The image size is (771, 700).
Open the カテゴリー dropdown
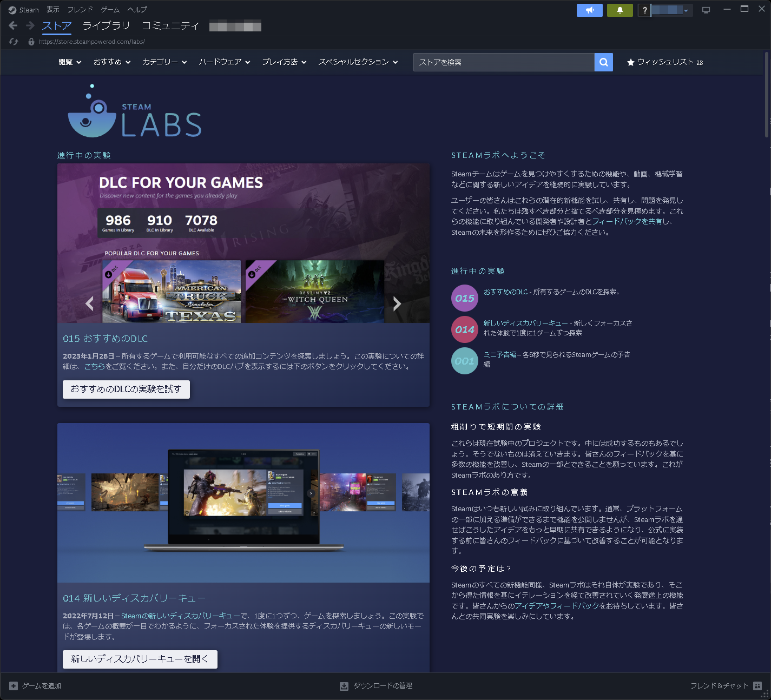[165, 62]
